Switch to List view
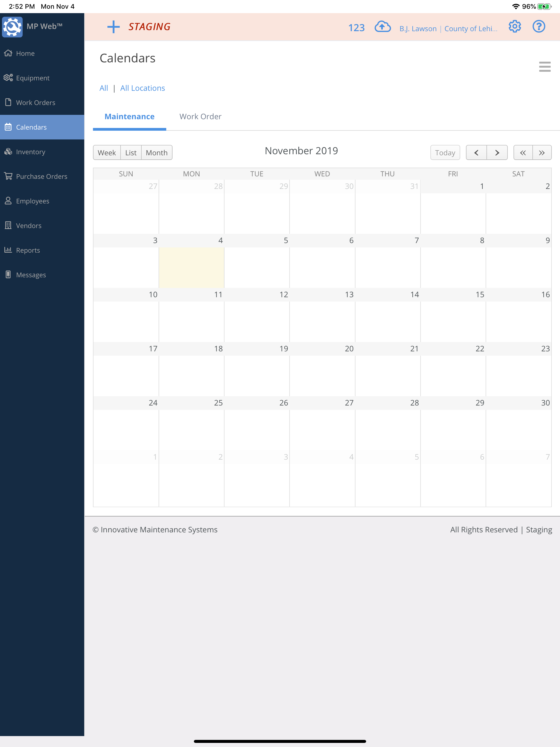The image size is (560, 747). tap(131, 153)
